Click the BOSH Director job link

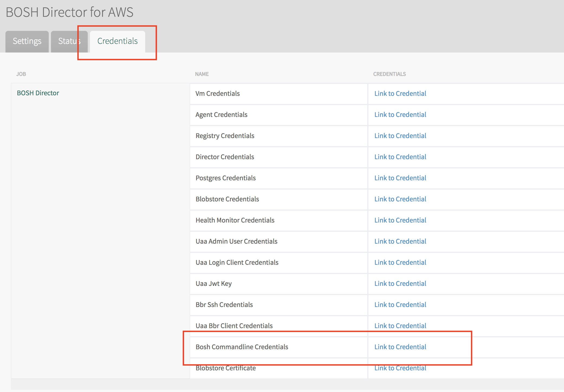(38, 93)
